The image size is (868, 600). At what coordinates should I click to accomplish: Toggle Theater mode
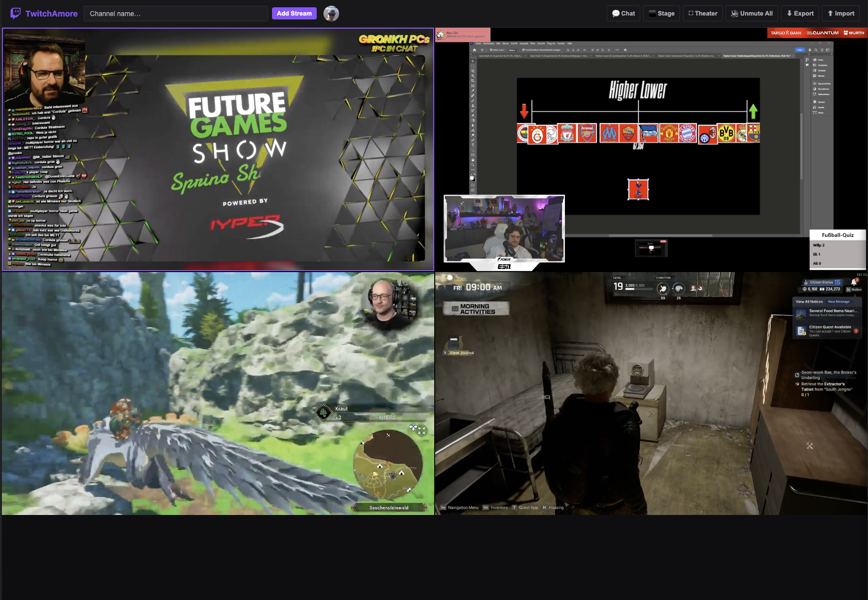(x=703, y=14)
